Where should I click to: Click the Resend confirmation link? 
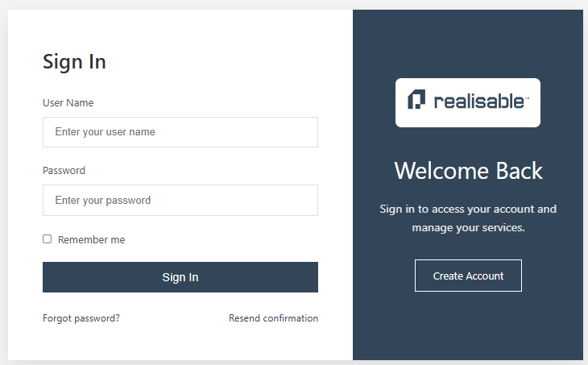[x=273, y=318]
